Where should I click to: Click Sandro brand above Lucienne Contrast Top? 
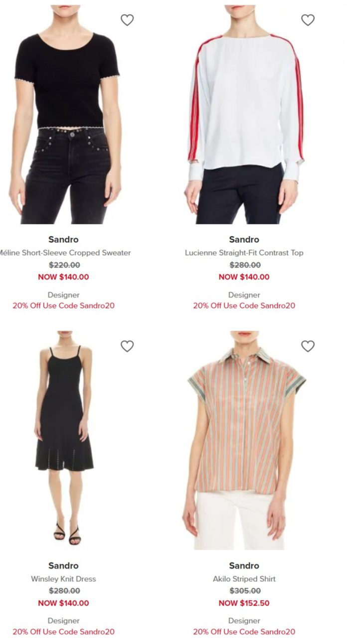[x=244, y=239]
